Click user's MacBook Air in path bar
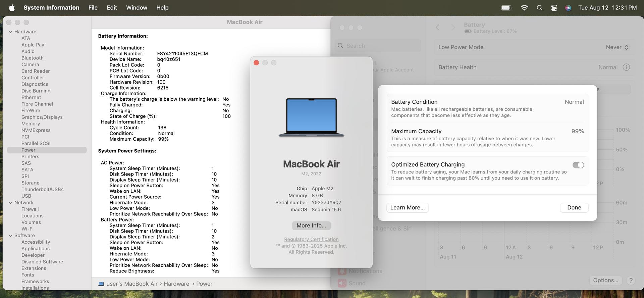Image resolution: width=644 pixels, height=298 pixels. pos(132,284)
